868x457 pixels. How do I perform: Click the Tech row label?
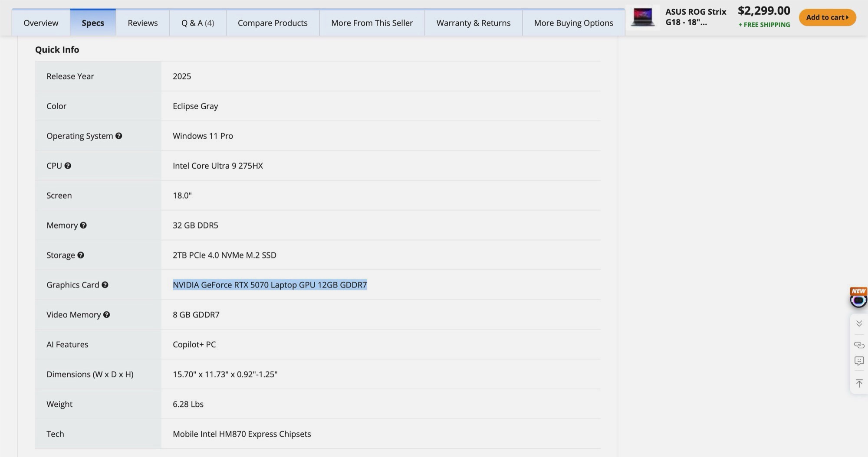pyautogui.click(x=55, y=434)
